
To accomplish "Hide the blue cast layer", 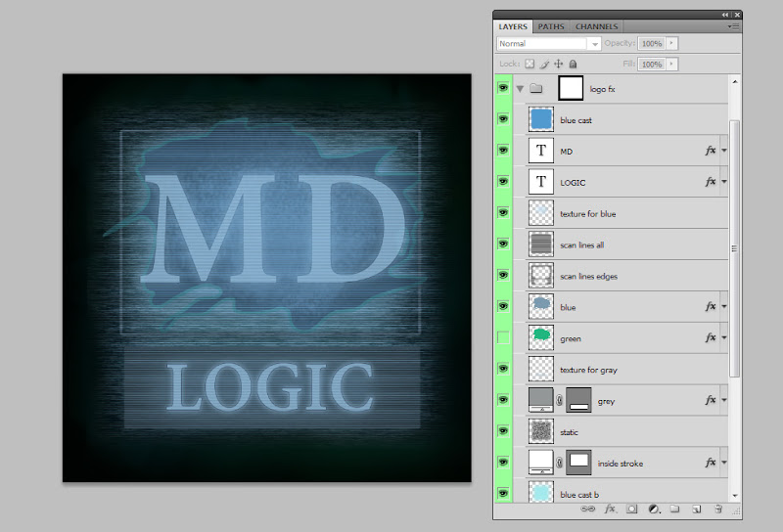I will click(503, 119).
